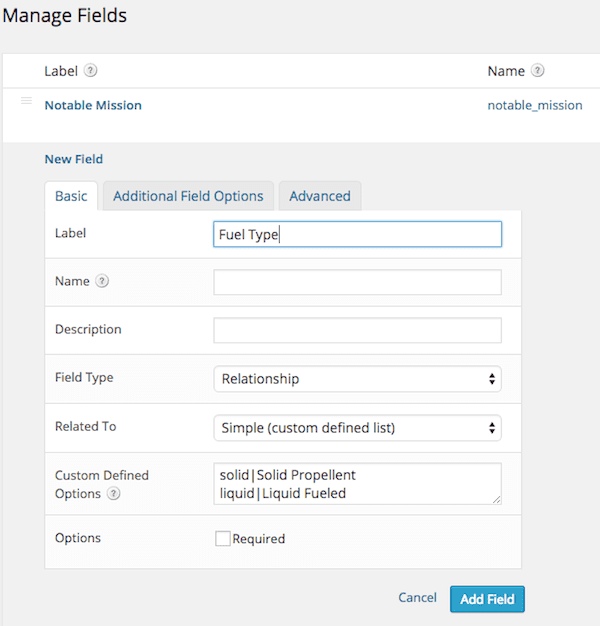This screenshot has height=626, width=600.
Task: Click into the Label text input
Action: tap(357, 234)
